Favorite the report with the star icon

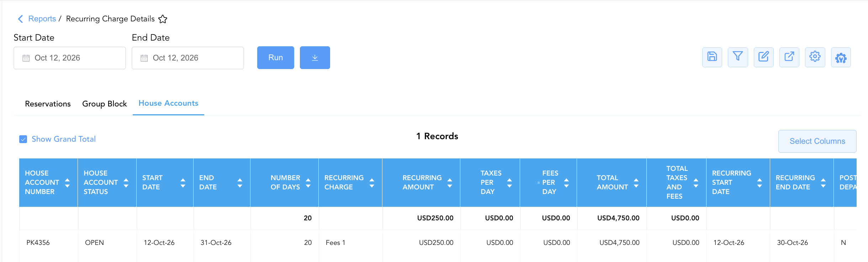(163, 19)
